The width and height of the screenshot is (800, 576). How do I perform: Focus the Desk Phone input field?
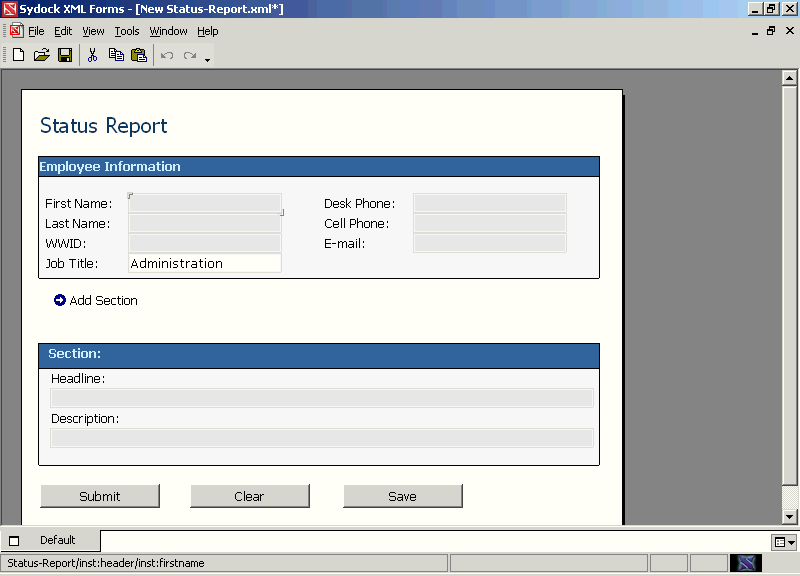click(x=490, y=203)
